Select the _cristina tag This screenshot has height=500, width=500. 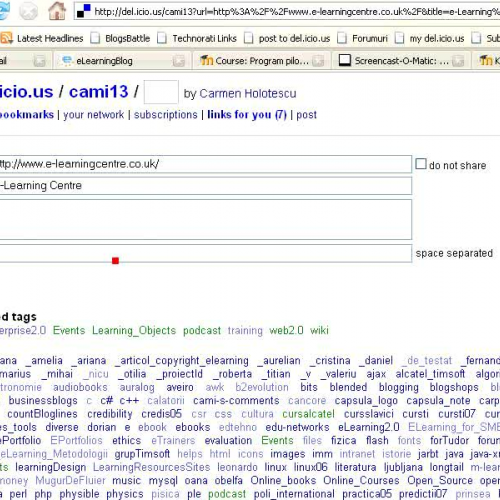(x=330, y=360)
